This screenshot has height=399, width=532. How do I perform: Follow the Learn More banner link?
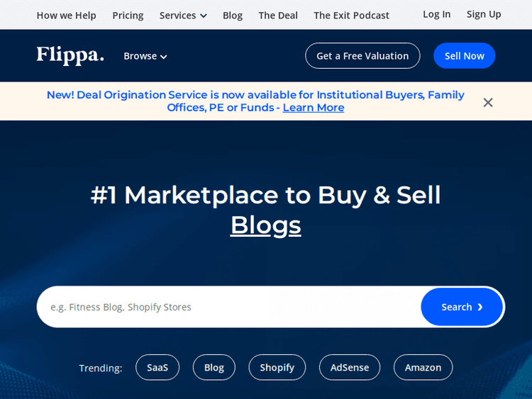[313, 108]
